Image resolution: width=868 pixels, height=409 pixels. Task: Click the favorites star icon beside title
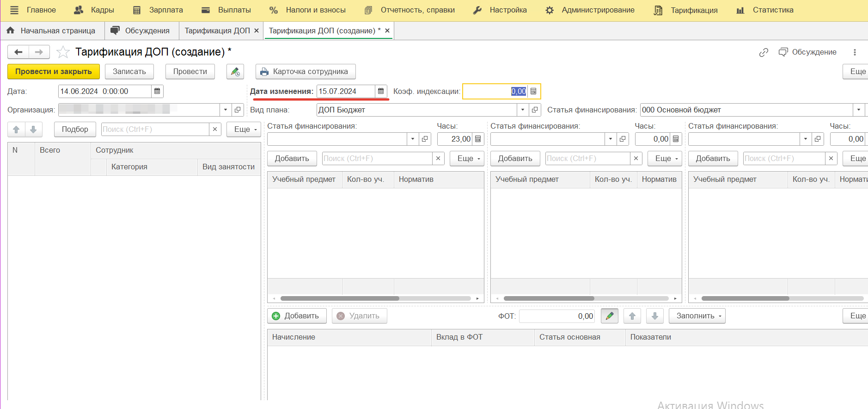click(63, 52)
